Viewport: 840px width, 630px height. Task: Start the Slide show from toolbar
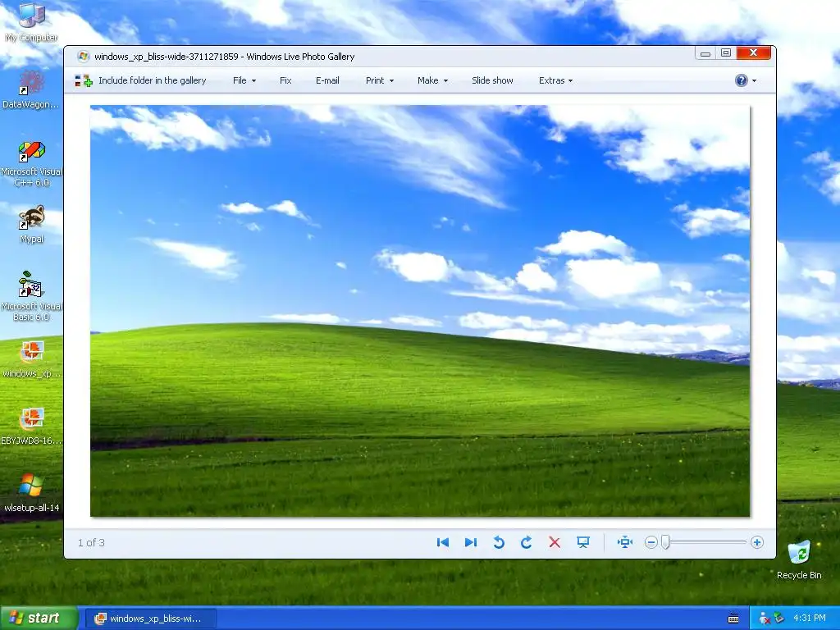[x=492, y=80]
